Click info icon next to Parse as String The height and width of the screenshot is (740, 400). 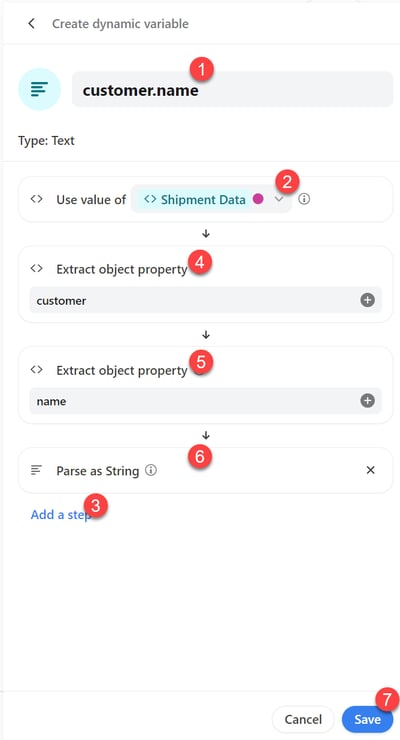click(x=150, y=470)
